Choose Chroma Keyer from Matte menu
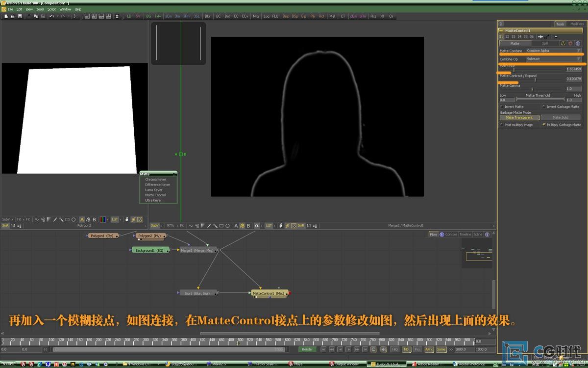This screenshot has width=588, height=368. (155, 180)
